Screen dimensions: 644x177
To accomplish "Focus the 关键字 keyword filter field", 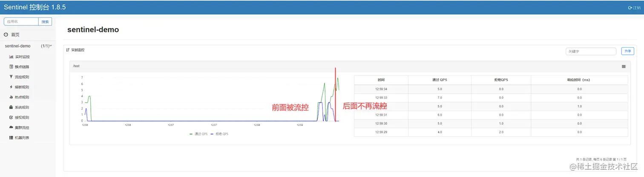I will 591,51.
